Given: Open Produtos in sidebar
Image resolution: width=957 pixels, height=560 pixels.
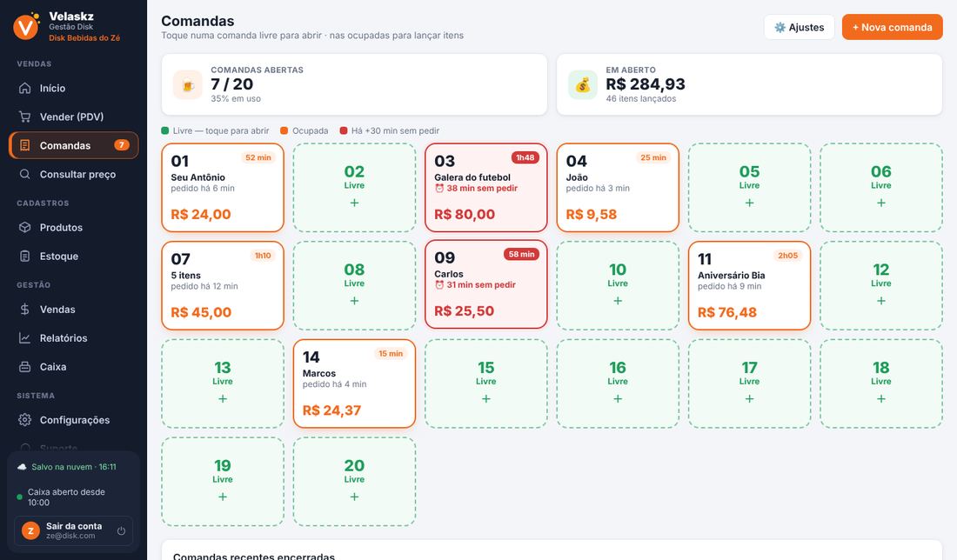Looking at the screenshot, I should (x=74, y=227).
